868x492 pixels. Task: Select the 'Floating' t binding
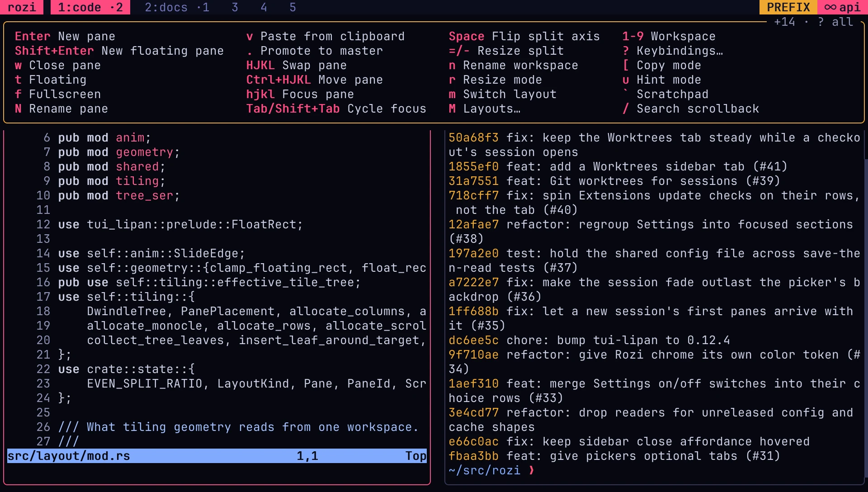[51, 80]
